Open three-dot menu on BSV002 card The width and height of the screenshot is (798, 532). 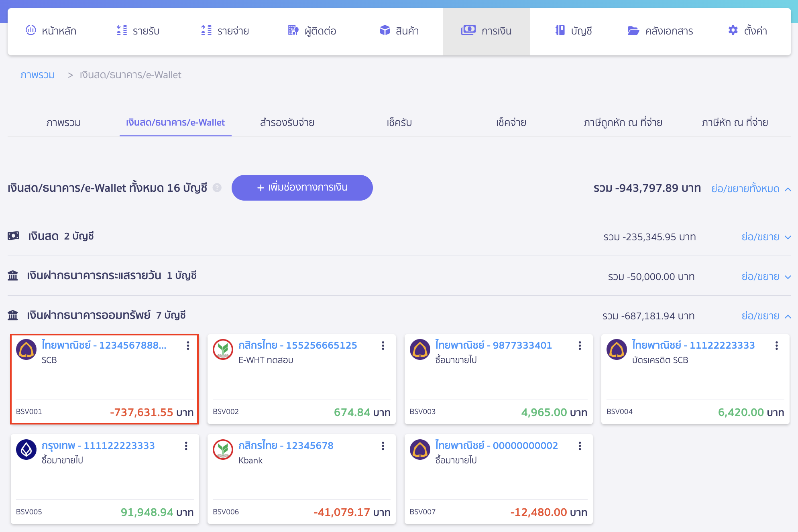click(383, 346)
